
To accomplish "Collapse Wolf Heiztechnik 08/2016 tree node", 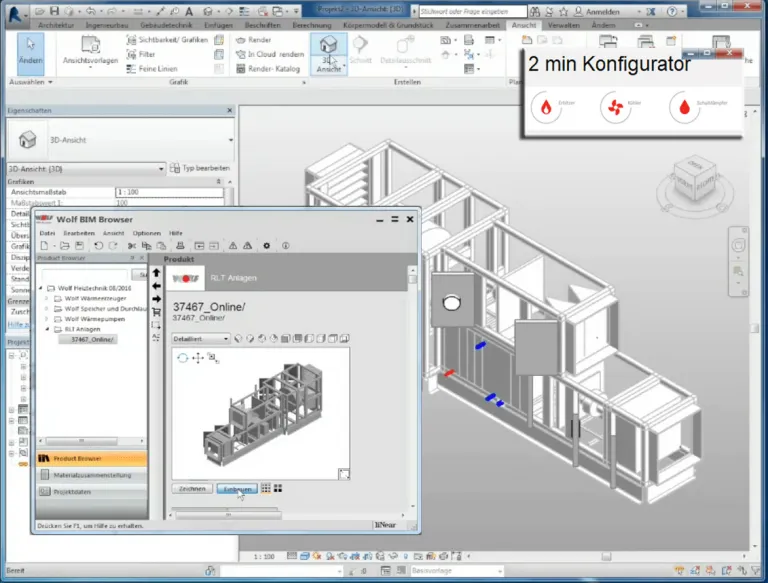I will click(x=41, y=289).
